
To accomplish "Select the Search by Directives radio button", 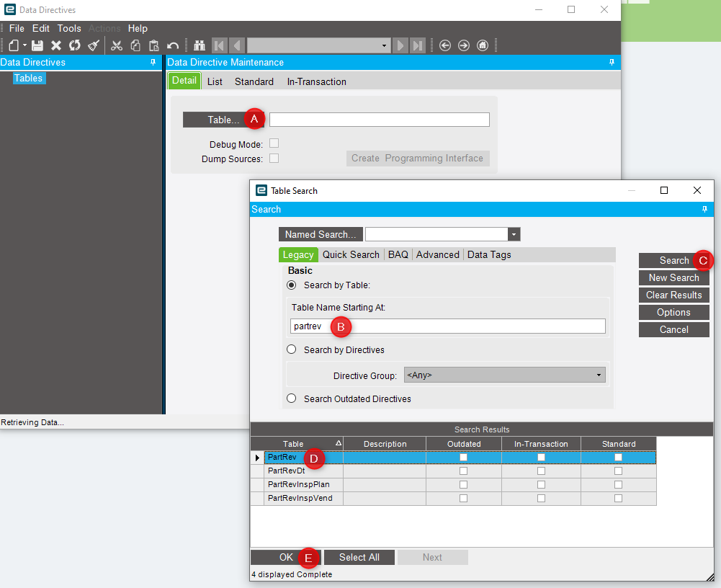I will 291,349.
